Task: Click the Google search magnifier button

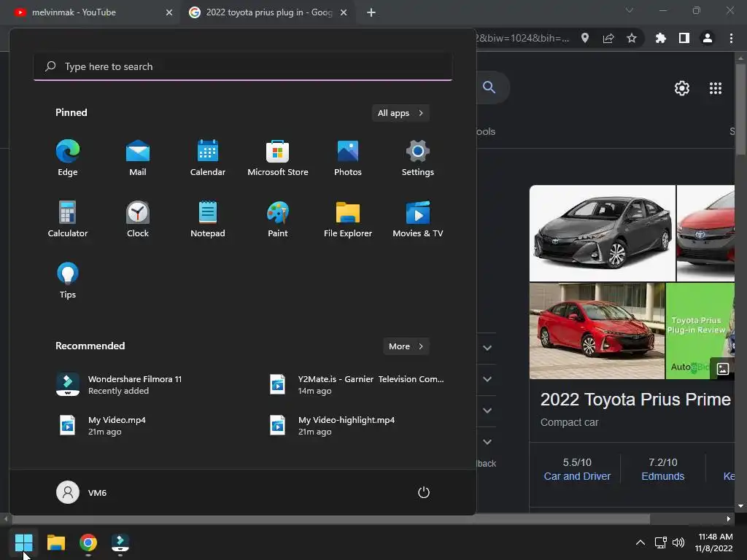Action: pyautogui.click(x=489, y=87)
